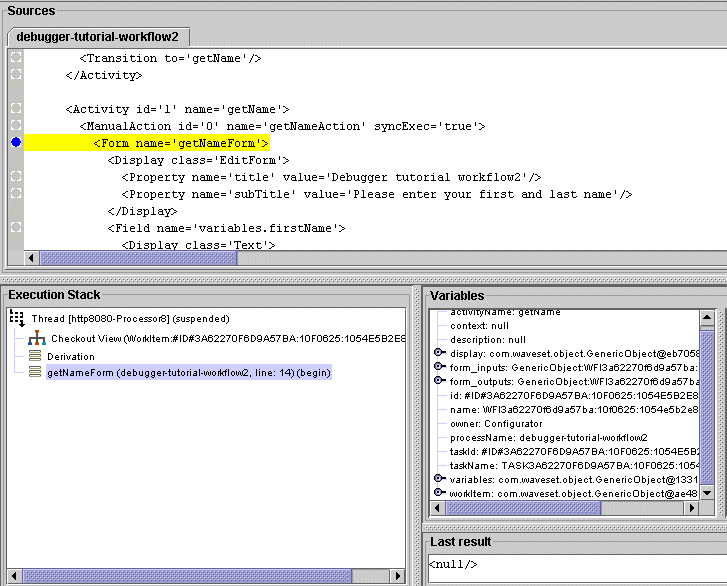The height and width of the screenshot is (586, 727).
Task: Click Variables horizontal scrollbar left arrow
Action: [x=437, y=508]
